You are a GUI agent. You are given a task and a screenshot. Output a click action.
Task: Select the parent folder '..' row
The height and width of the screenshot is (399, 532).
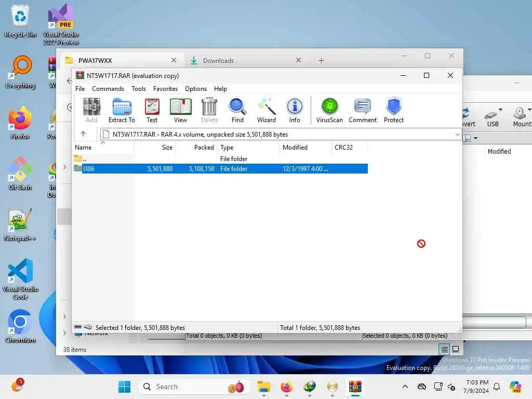tap(220, 159)
